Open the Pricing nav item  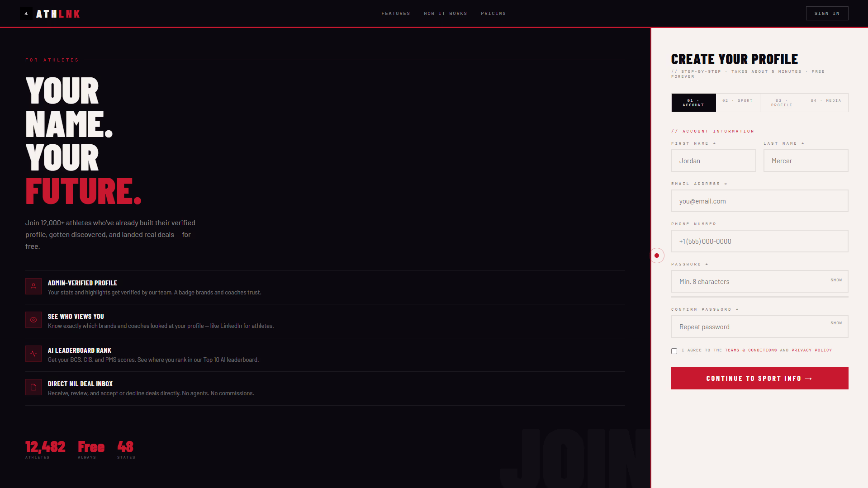[x=493, y=14]
